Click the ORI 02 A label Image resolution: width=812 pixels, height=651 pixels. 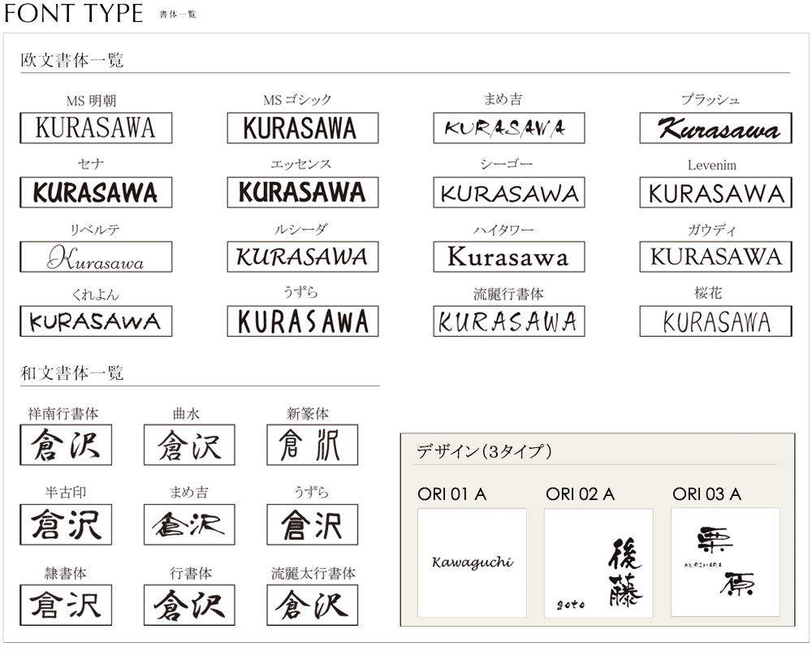(580, 494)
